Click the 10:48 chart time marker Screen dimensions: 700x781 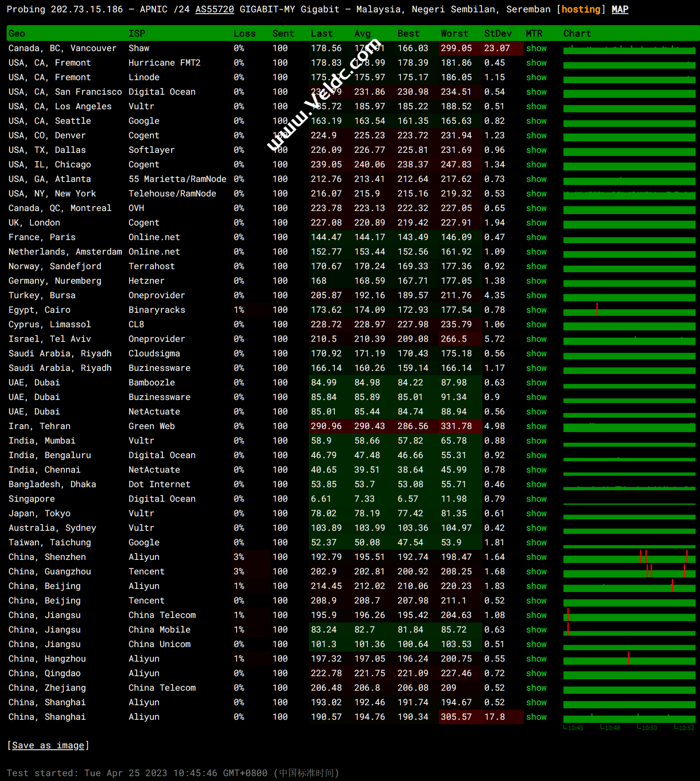[x=611, y=728]
